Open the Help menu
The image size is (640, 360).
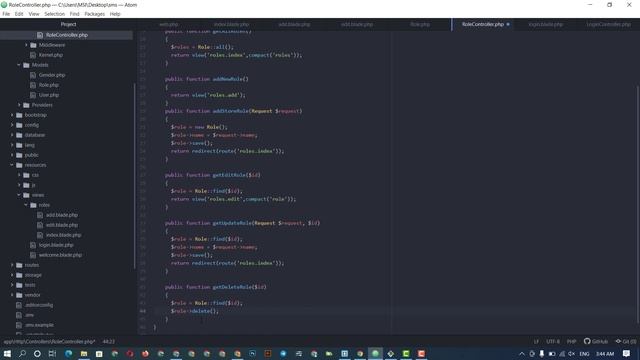(115, 14)
